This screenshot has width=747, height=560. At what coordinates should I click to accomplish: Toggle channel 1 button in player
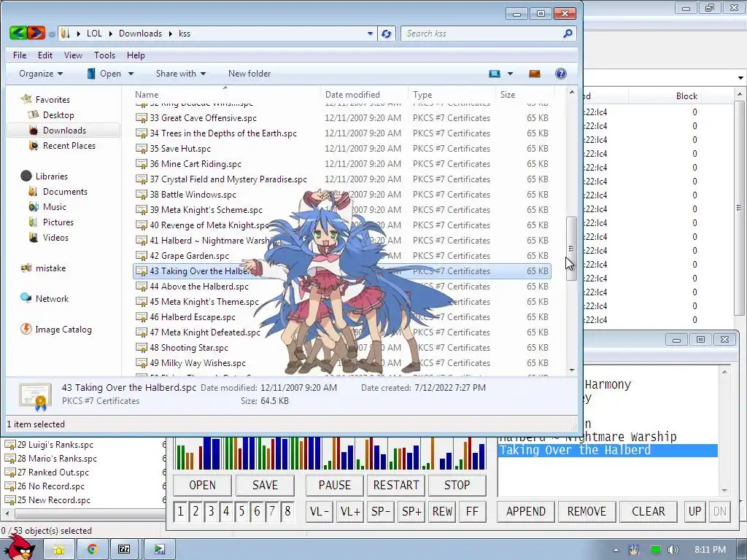(x=180, y=511)
